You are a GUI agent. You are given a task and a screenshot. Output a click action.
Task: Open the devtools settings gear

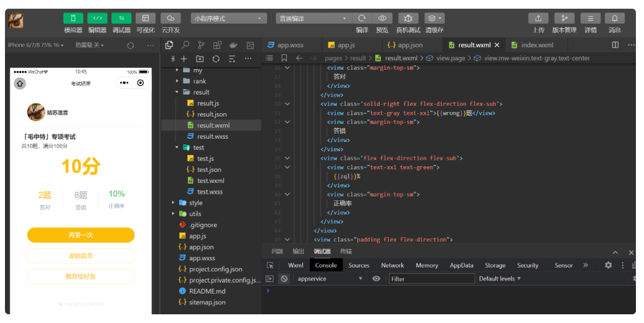click(x=609, y=265)
